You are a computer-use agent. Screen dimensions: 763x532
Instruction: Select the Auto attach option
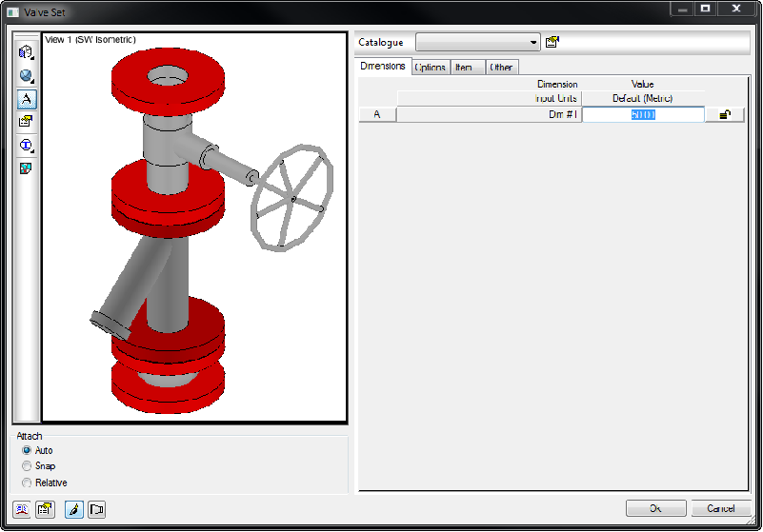click(37, 450)
